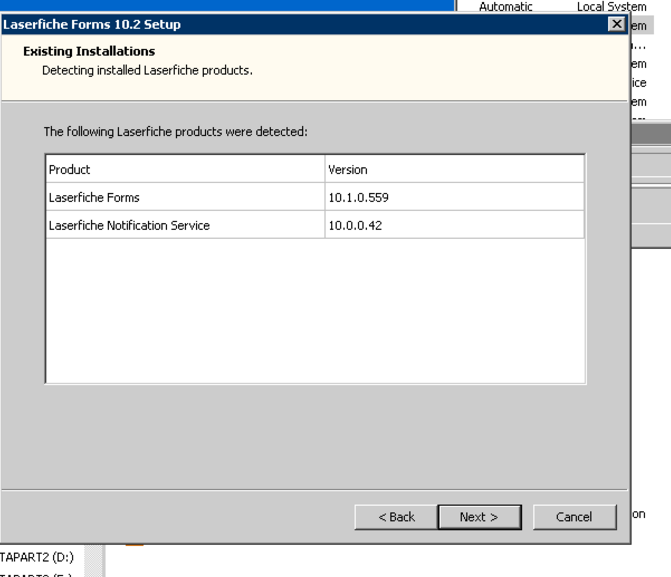Select the Laserfiche Forms product row
Image resolution: width=671 pixels, height=577 pixels.
315,197
